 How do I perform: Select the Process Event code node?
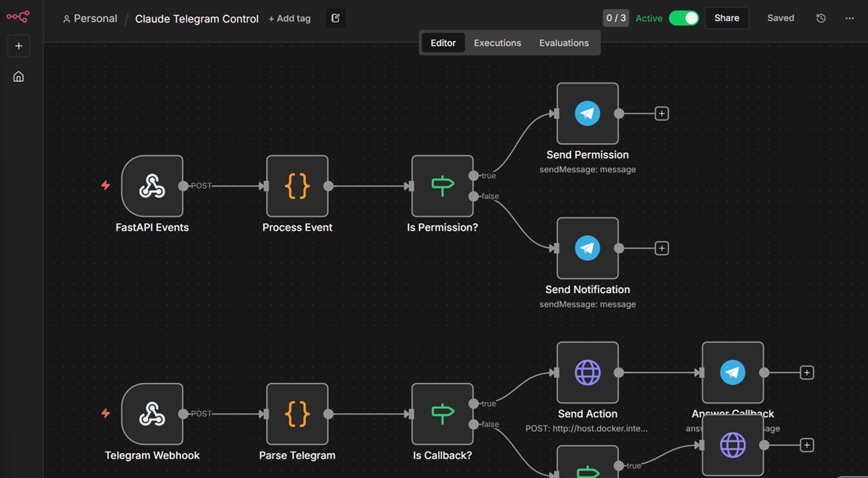click(x=297, y=186)
